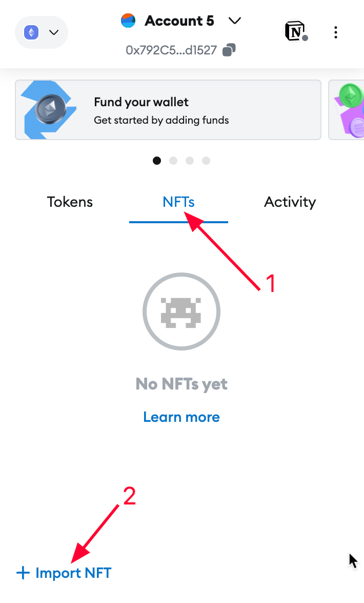The height and width of the screenshot is (603, 364).
Task: Copy the account address icon
Action: coord(229,50)
